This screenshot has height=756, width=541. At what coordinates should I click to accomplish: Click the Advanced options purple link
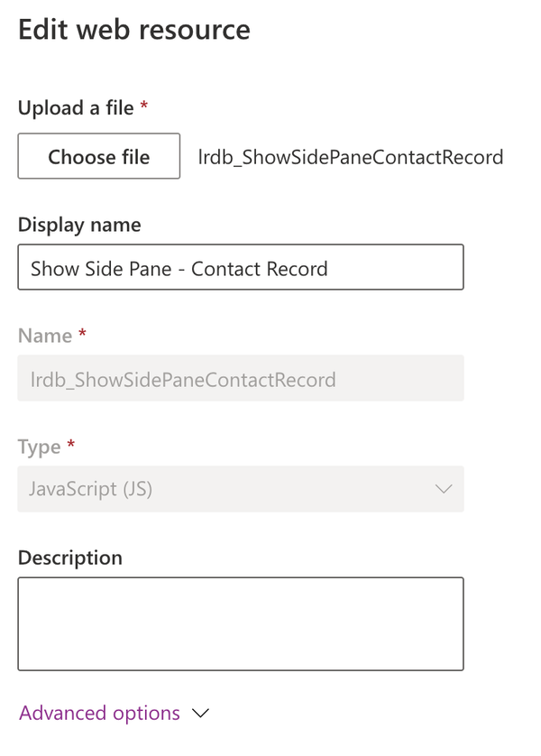99,713
